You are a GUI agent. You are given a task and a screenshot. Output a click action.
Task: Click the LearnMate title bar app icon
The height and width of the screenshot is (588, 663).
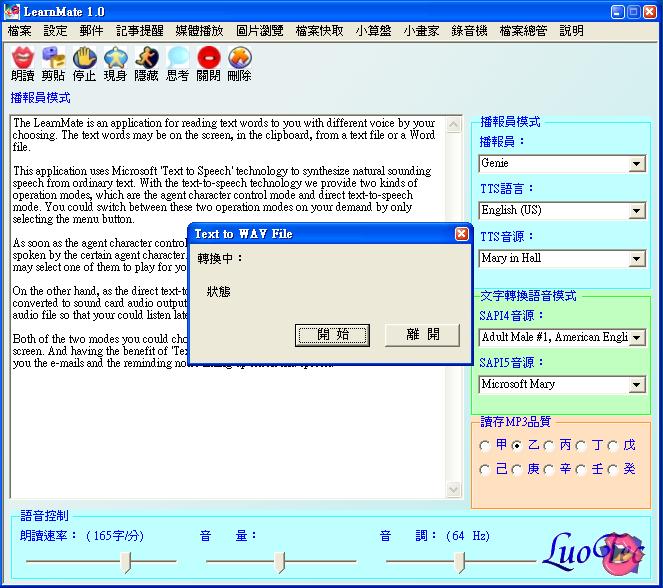(11, 11)
